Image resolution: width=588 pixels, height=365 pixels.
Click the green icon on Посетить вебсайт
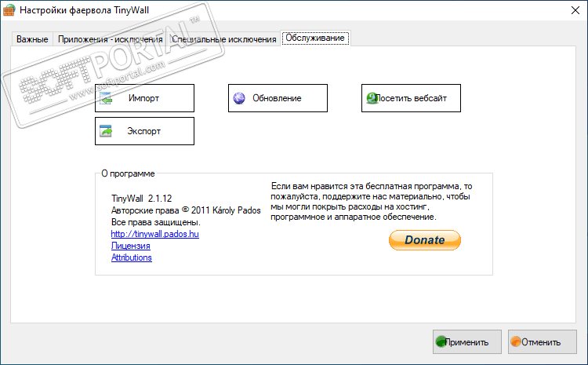pos(372,98)
